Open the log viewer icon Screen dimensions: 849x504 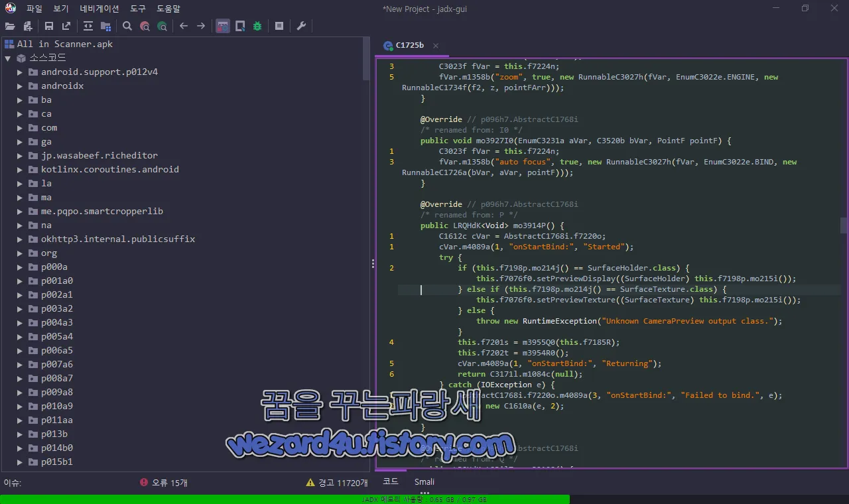tap(279, 26)
